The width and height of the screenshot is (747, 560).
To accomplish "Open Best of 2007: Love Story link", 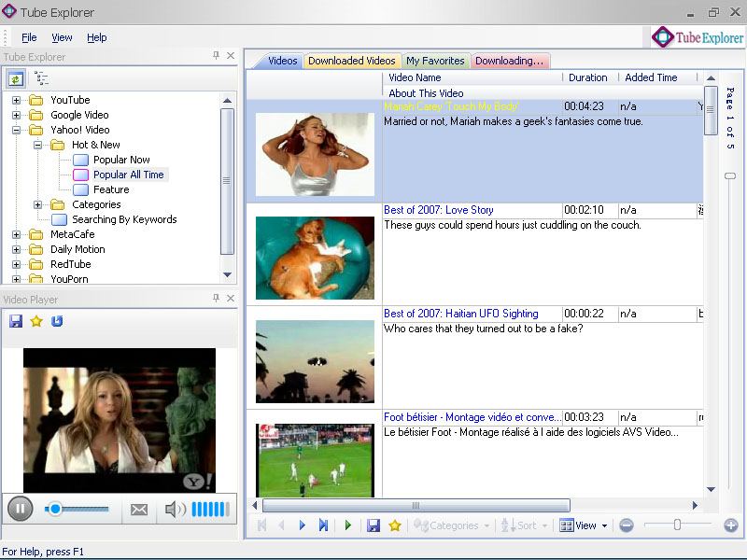I will (438, 210).
